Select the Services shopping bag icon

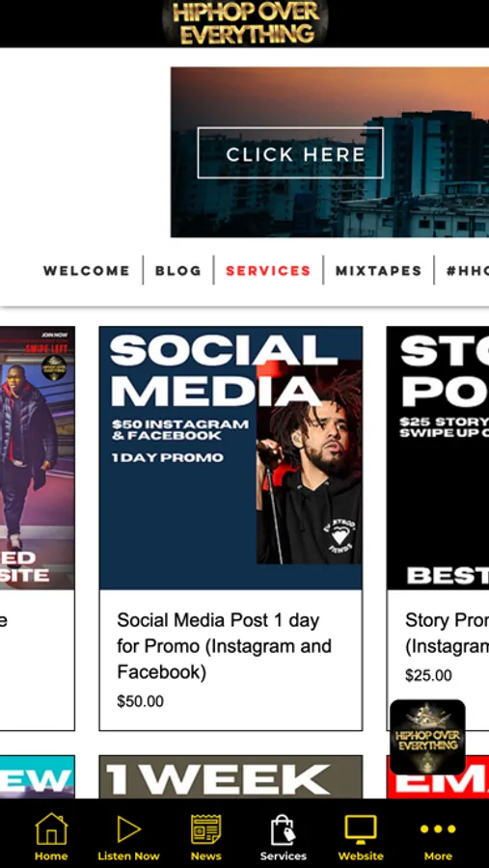[283, 828]
